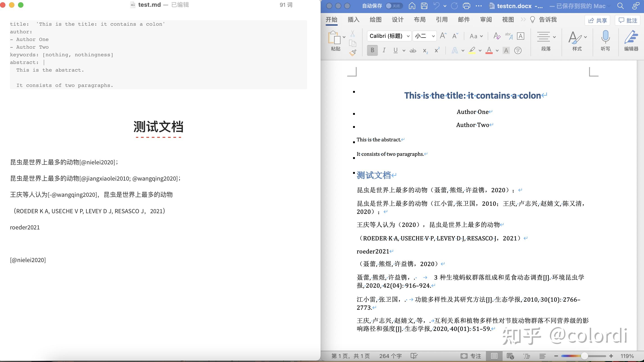
Task: Toggle bold formatting
Action: 372,50
